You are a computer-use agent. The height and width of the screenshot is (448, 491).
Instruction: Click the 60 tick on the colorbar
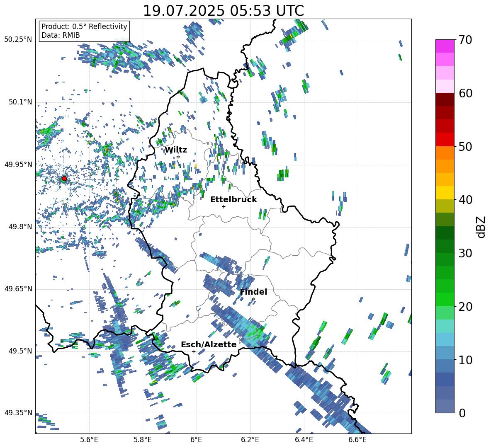tap(465, 93)
